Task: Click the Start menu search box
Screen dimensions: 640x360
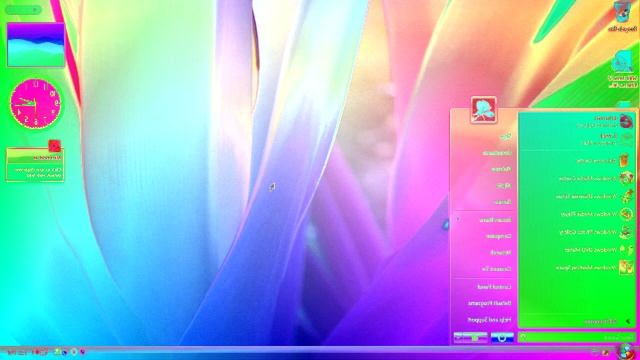Action: [577, 337]
